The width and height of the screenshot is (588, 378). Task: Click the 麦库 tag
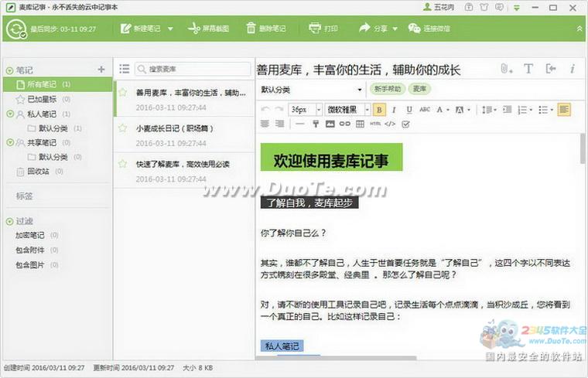pos(419,89)
